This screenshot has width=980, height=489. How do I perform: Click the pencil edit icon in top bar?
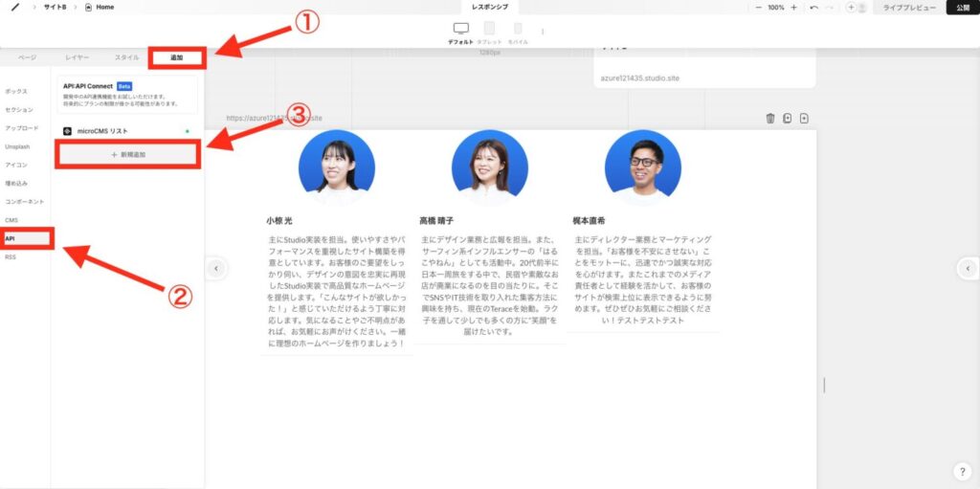point(14,7)
